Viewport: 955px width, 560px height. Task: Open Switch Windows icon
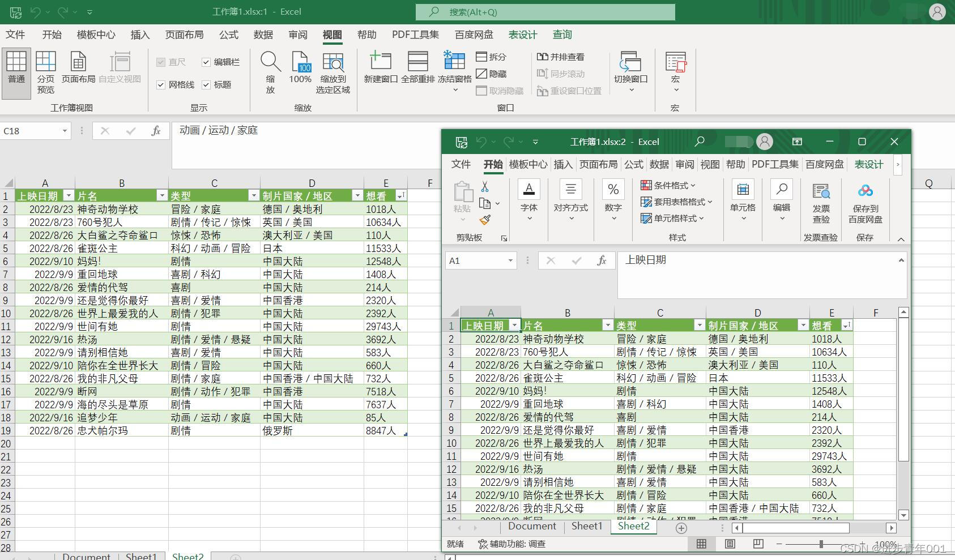[630, 62]
